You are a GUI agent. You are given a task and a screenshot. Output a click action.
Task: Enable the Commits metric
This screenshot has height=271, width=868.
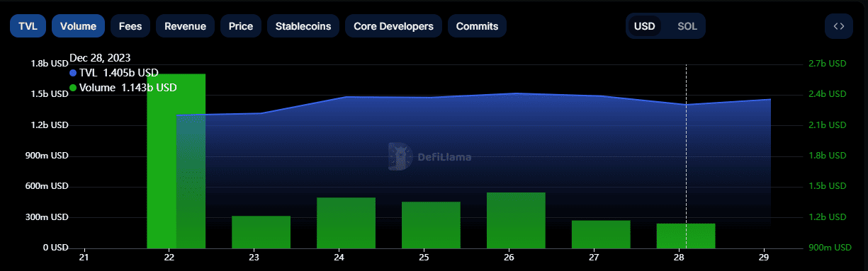[477, 26]
